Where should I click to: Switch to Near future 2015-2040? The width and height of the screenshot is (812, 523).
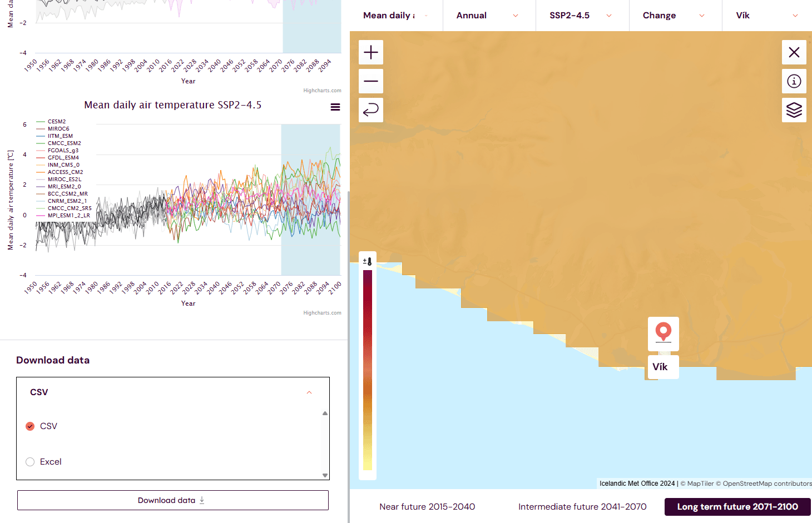pos(427,507)
